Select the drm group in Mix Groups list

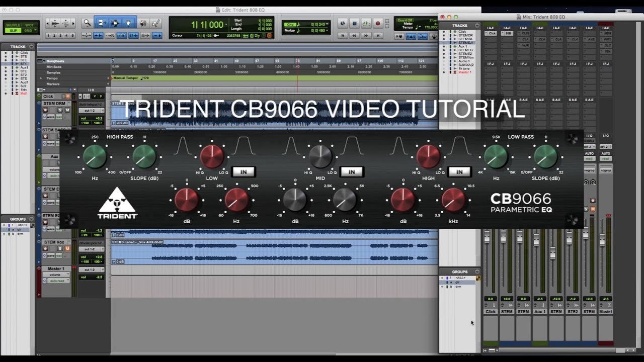(458, 287)
